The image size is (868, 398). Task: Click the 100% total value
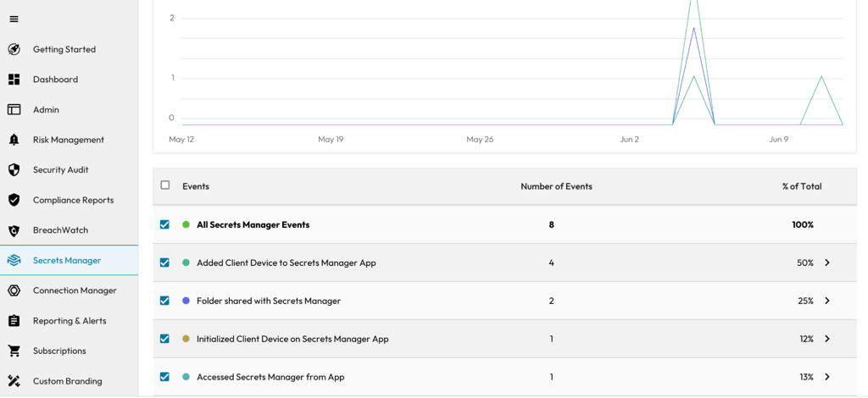tap(803, 225)
